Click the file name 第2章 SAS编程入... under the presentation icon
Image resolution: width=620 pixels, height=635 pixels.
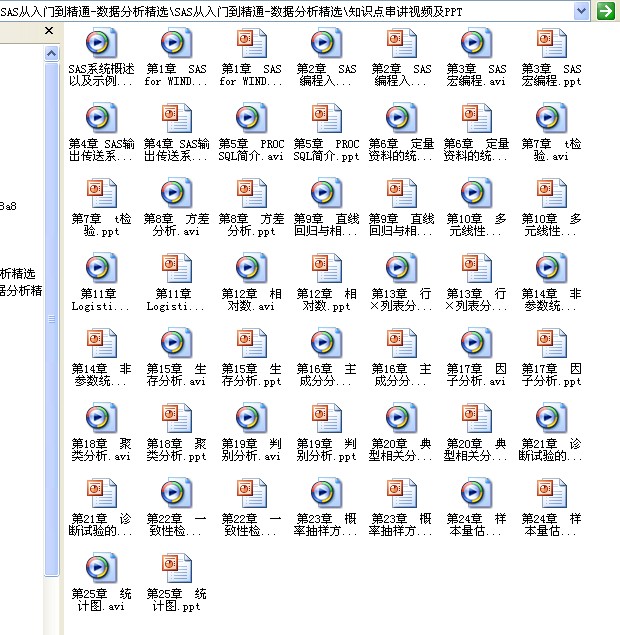pos(401,75)
